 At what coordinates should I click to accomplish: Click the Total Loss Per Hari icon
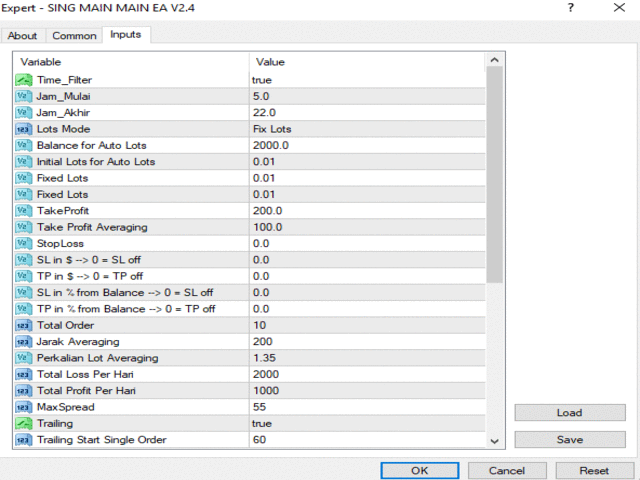pos(24,374)
